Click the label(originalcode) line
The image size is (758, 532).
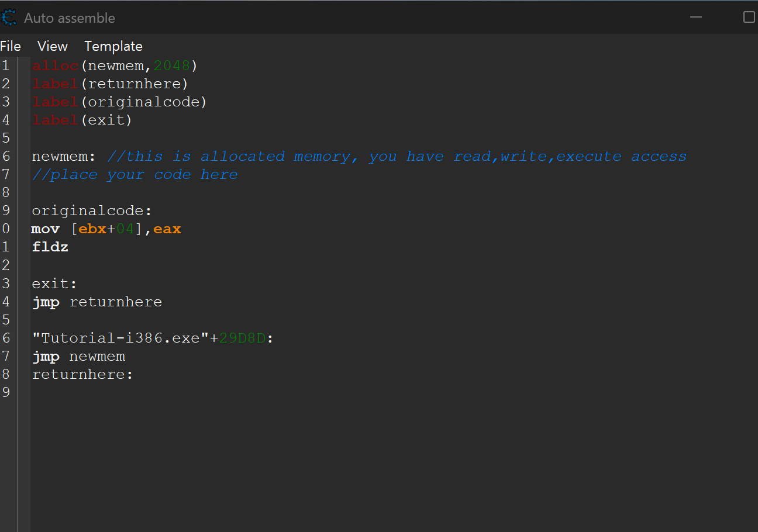(119, 102)
